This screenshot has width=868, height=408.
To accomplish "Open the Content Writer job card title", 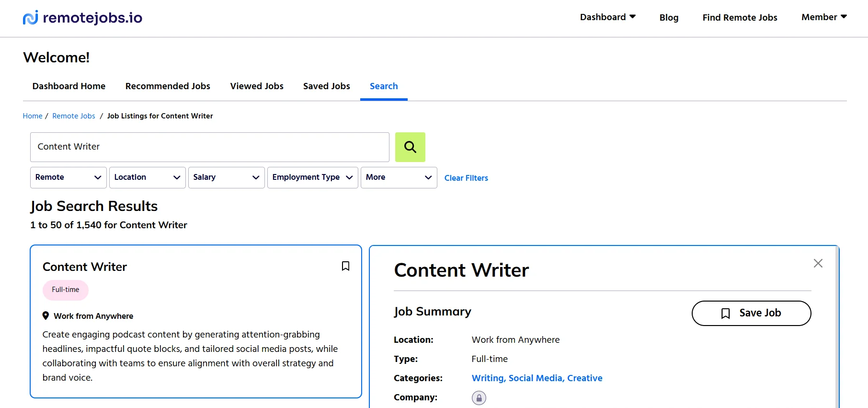I will click(85, 267).
